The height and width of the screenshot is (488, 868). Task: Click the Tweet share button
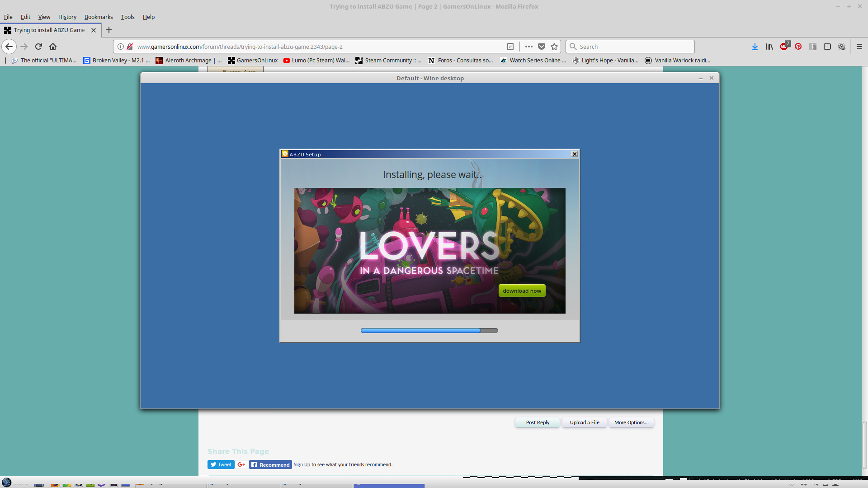[x=221, y=465]
